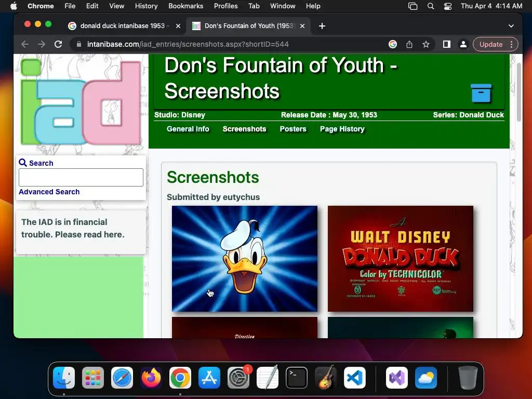The width and height of the screenshot is (532, 399).
Task: Open the Chrome side panel icon
Action: point(446,44)
